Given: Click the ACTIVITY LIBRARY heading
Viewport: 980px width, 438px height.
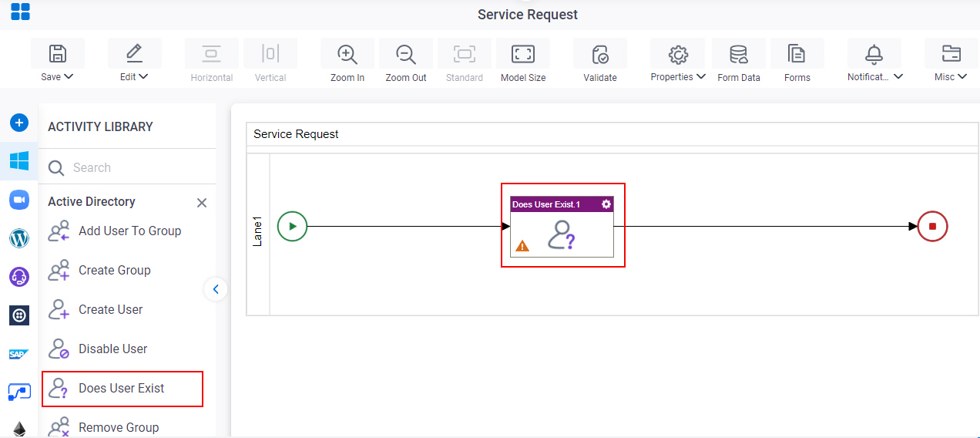Looking at the screenshot, I should 100,126.
